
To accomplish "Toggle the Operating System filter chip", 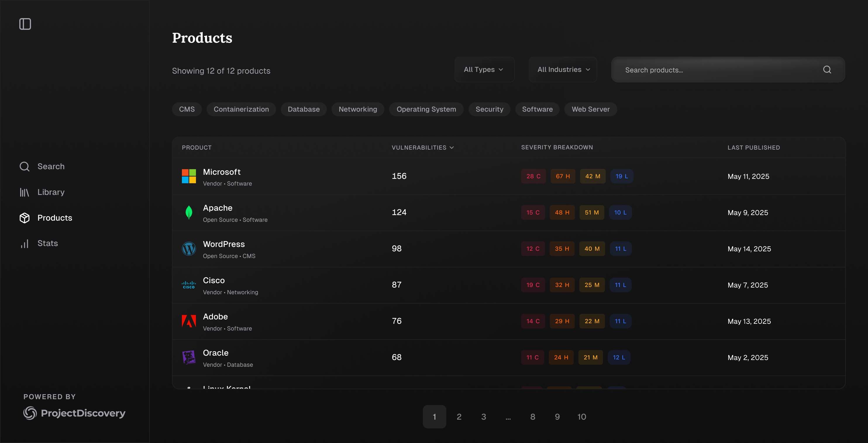I will click(426, 109).
